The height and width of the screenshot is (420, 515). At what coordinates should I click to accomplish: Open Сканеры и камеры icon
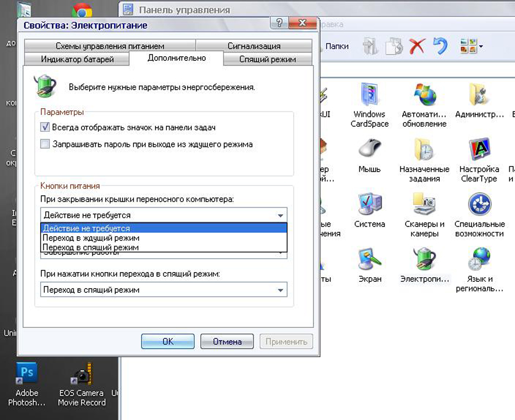424,205
